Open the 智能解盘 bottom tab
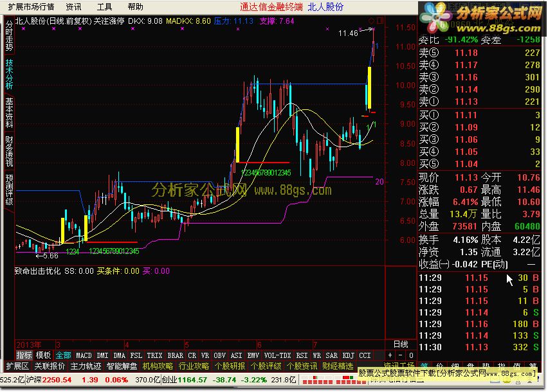 pyautogui.click(x=122, y=366)
